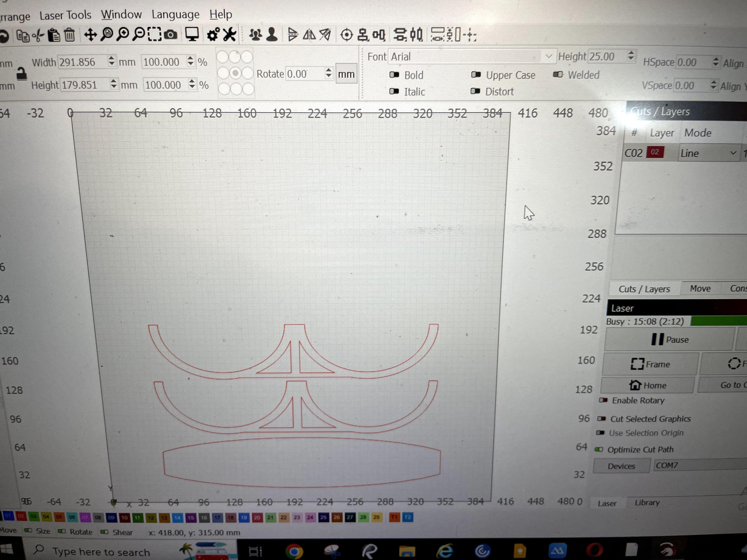Viewport: 747px width, 560px height.
Task: Click the camera capture icon
Action: point(171,35)
